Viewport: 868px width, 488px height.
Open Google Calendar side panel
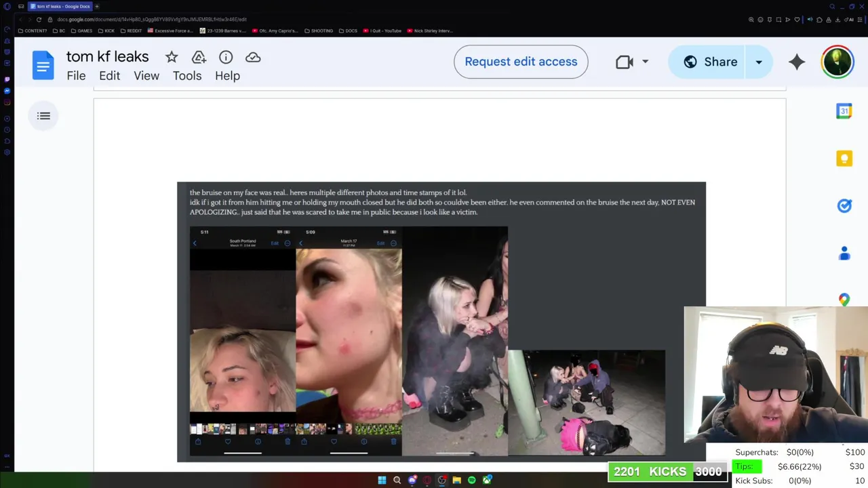click(844, 111)
